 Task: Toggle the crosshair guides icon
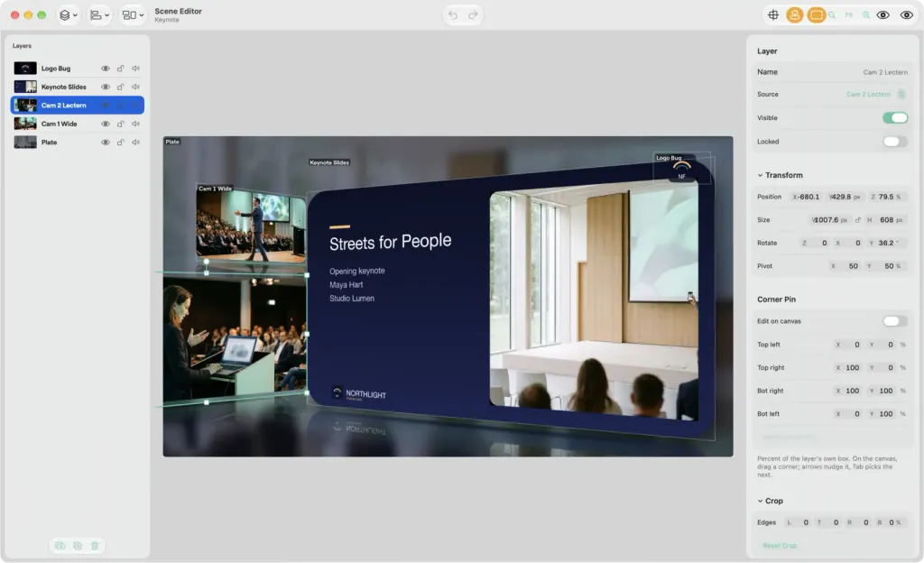click(x=773, y=15)
